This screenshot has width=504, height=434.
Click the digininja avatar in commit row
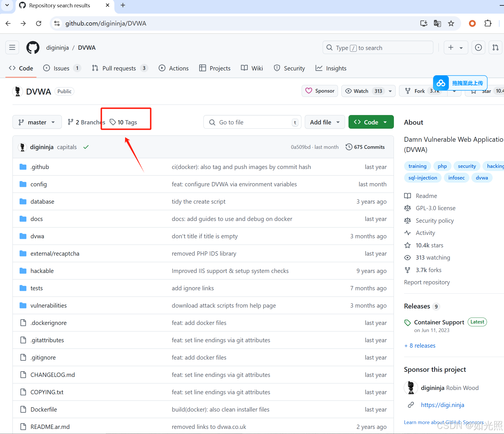click(22, 147)
